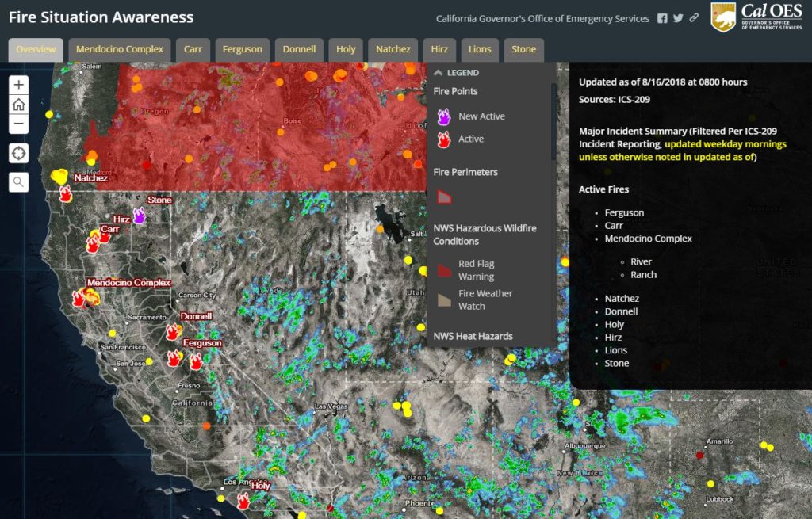Open the map search tool
812x519 pixels.
click(19, 182)
